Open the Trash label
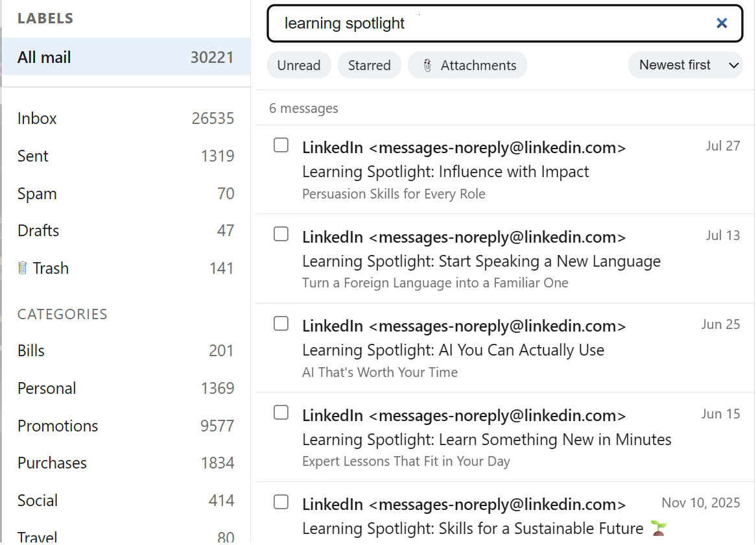 [125, 268]
